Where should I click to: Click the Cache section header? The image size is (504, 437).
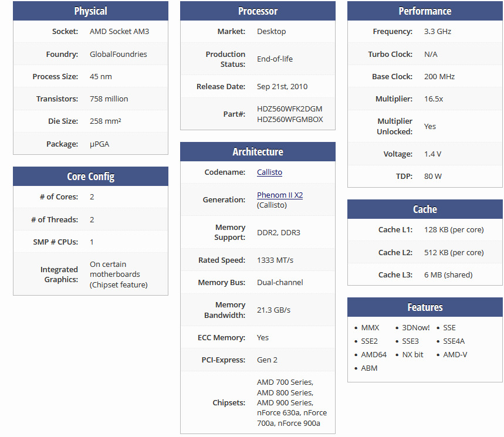point(425,209)
